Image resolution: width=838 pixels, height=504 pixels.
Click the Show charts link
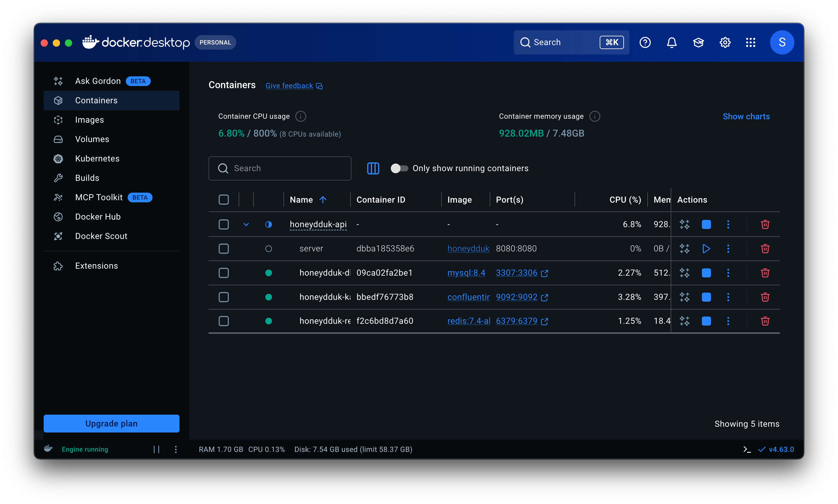[x=746, y=117]
